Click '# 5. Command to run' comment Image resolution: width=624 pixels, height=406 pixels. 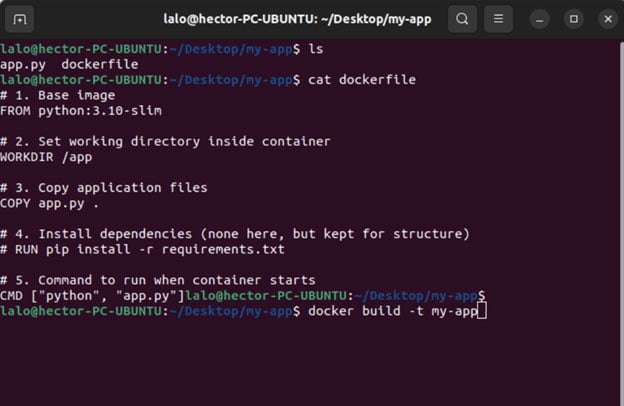[158, 280]
